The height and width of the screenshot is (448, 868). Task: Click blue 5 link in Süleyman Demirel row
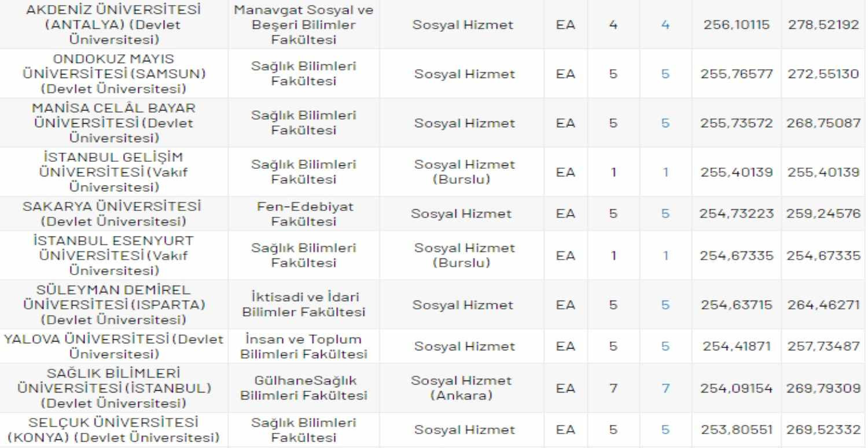coord(665,305)
